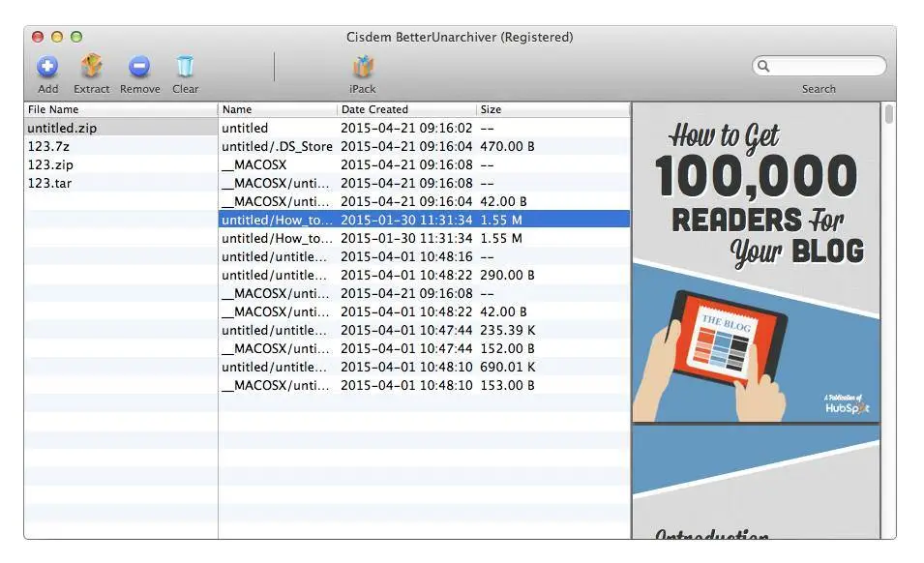The width and height of the screenshot is (924, 563).
Task: Select 123.tar archive
Action: pos(121,183)
